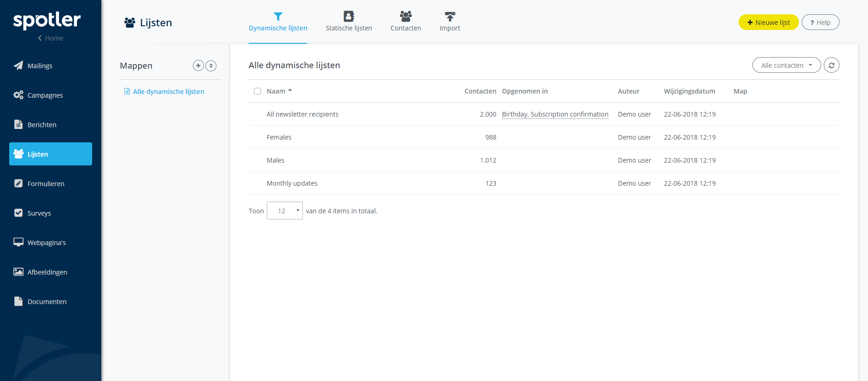Open items-per-page dropdown showing 12

pos(285,211)
